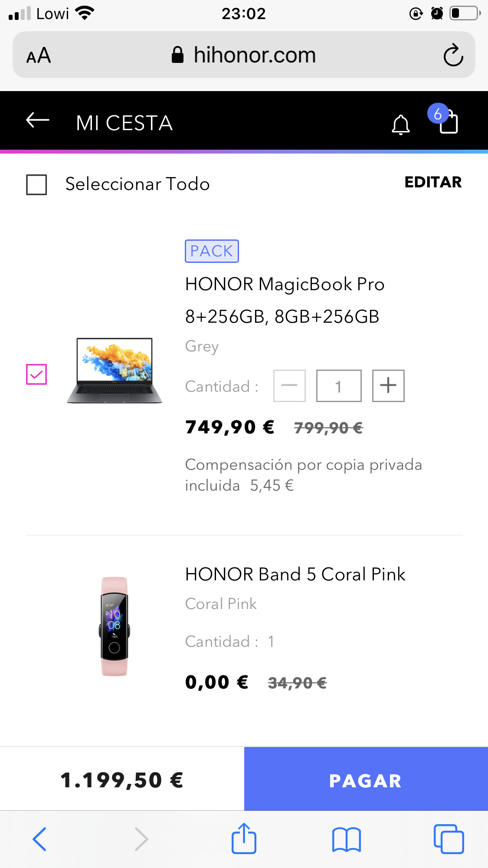The height and width of the screenshot is (868, 488).
Task: Decrease MagicBook quantity with minus button
Action: point(289,386)
